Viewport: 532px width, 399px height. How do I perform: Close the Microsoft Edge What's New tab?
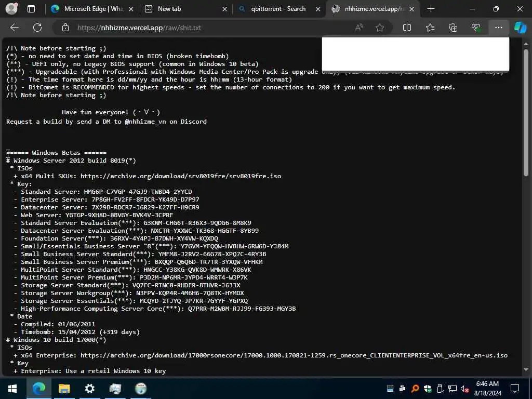coord(131,9)
